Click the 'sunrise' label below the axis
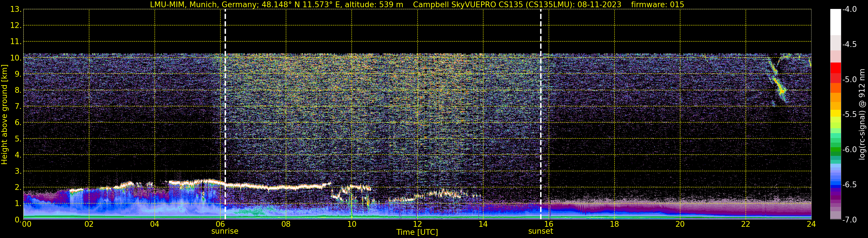Screen dimensions: 868x238 [x=225, y=231]
